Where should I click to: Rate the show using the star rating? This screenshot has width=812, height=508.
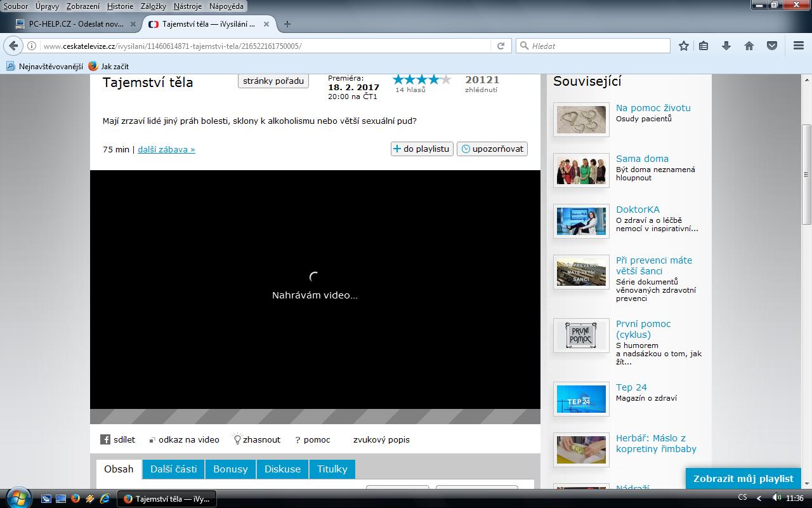[422, 79]
